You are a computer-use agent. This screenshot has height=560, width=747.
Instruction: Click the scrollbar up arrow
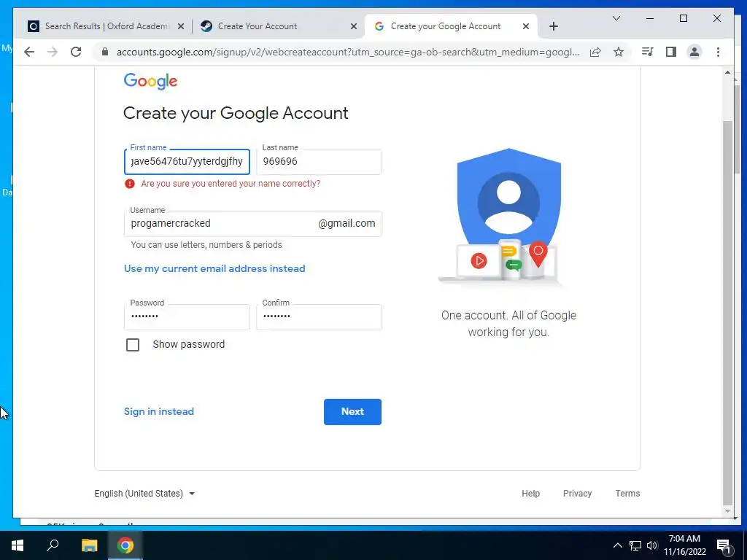727,72
